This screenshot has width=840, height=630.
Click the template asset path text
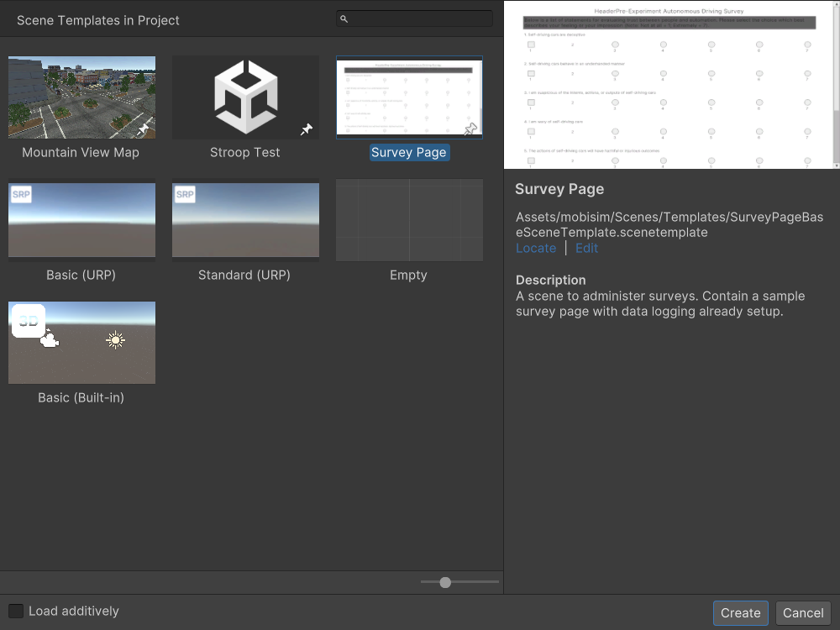click(x=669, y=224)
